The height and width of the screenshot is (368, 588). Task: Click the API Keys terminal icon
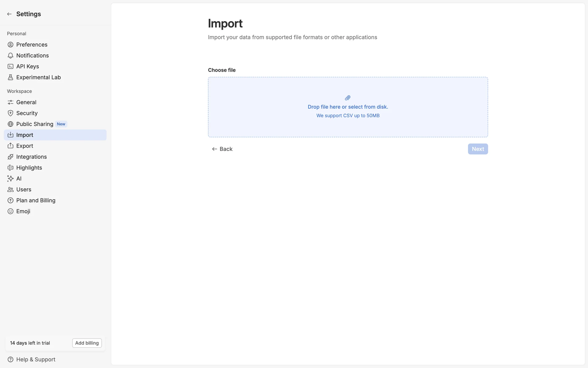click(x=10, y=67)
